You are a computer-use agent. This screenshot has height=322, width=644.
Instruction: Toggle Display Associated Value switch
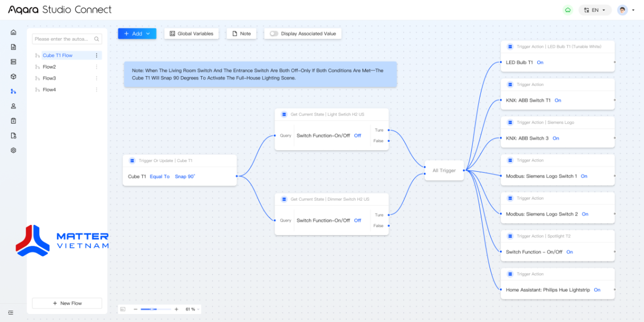point(274,34)
